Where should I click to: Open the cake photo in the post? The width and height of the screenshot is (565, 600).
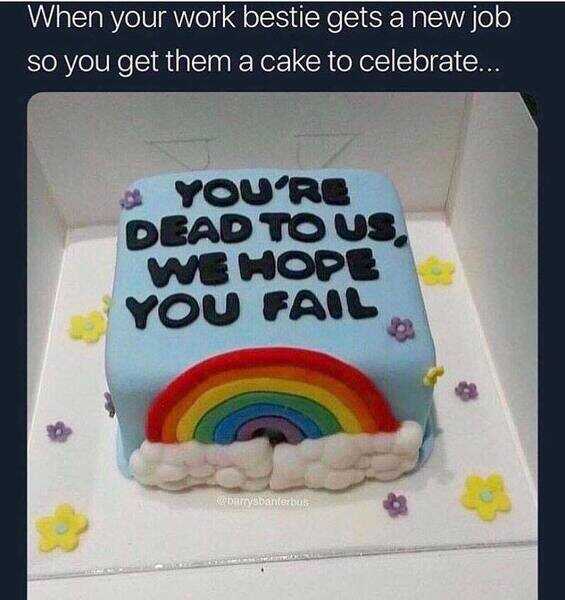tap(282, 346)
